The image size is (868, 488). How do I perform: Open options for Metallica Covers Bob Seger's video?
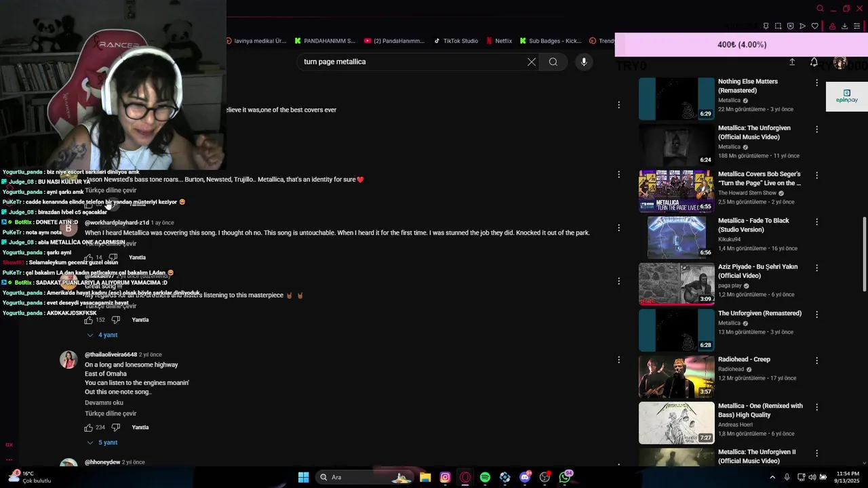816,175
